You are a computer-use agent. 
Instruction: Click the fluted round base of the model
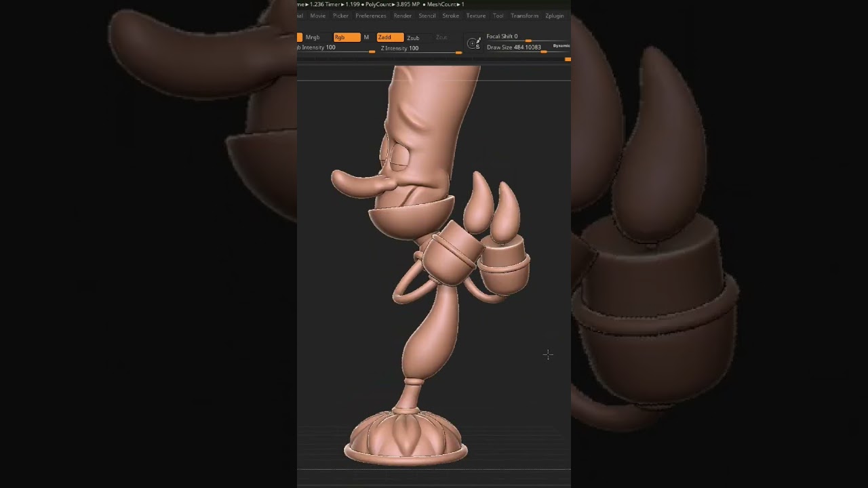click(x=406, y=437)
